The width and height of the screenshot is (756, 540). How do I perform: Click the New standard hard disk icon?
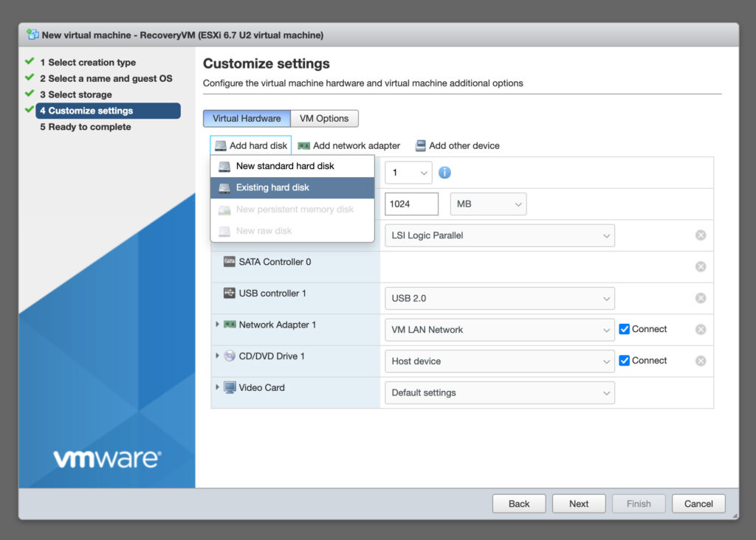(224, 166)
